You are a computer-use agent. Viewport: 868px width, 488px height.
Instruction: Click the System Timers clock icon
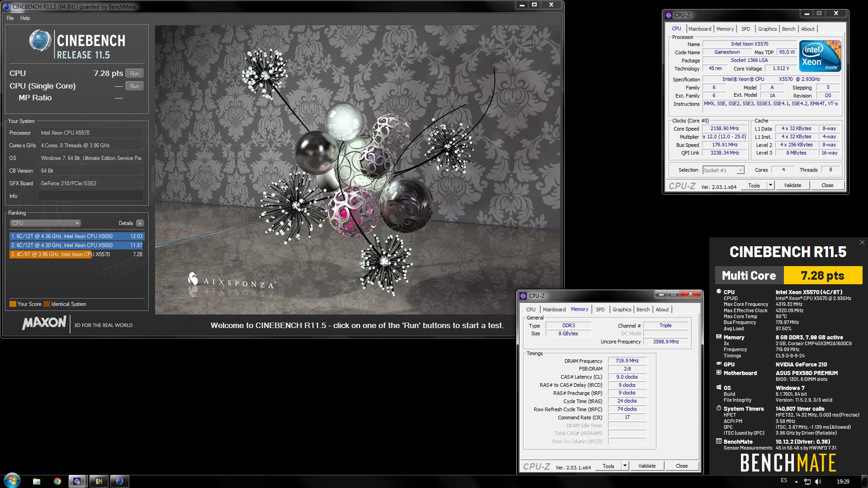tap(719, 408)
